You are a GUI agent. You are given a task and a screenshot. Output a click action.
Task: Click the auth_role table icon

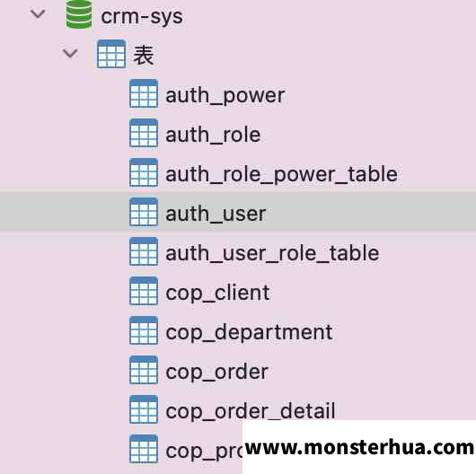(144, 133)
